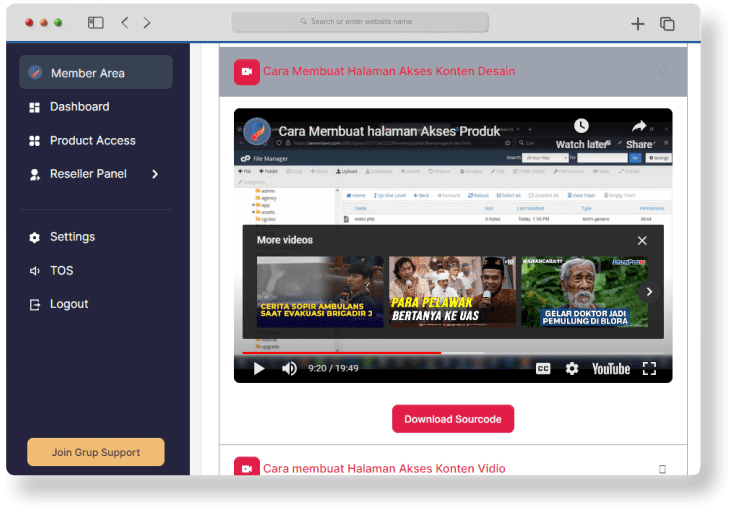Toggle closed captions on video
Viewport: 733px width, 511px height.
coord(543,369)
